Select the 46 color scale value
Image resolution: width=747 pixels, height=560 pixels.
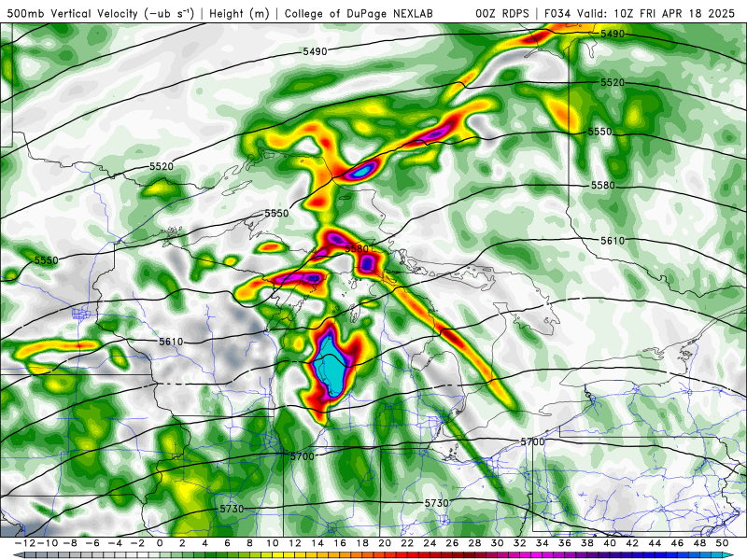(678, 543)
